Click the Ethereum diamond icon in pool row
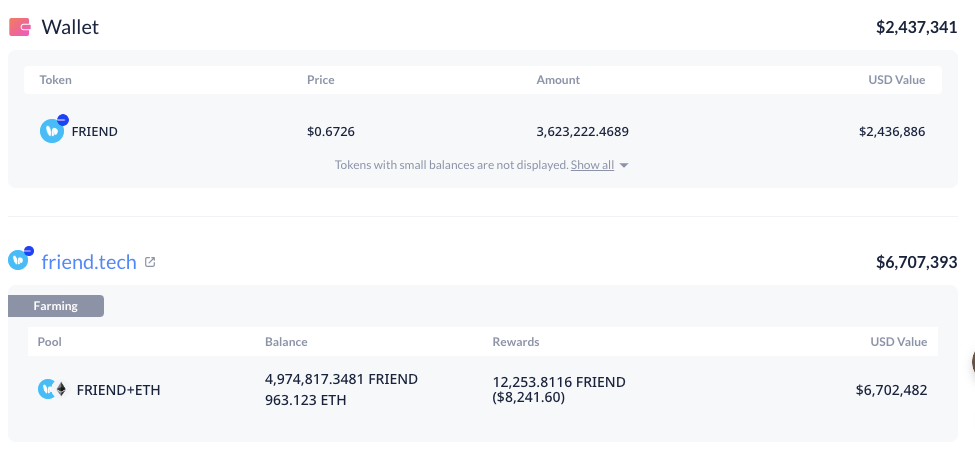975x454 pixels. coord(61,389)
